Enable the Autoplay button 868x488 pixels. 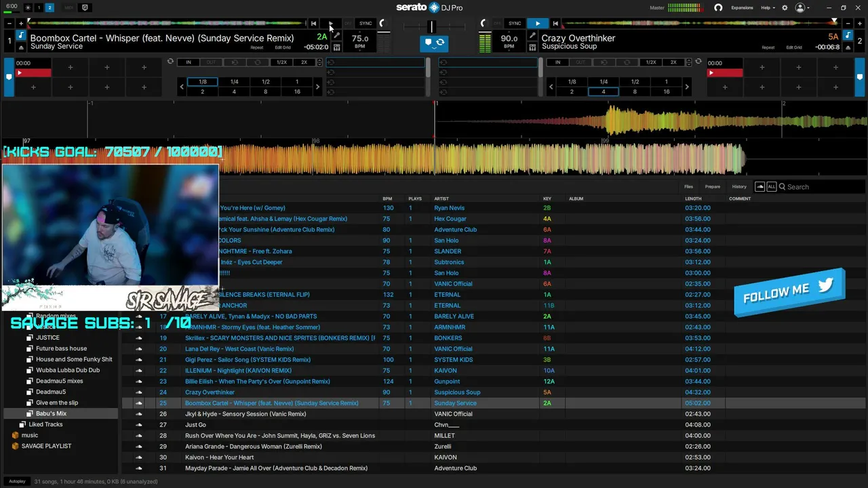click(17, 481)
